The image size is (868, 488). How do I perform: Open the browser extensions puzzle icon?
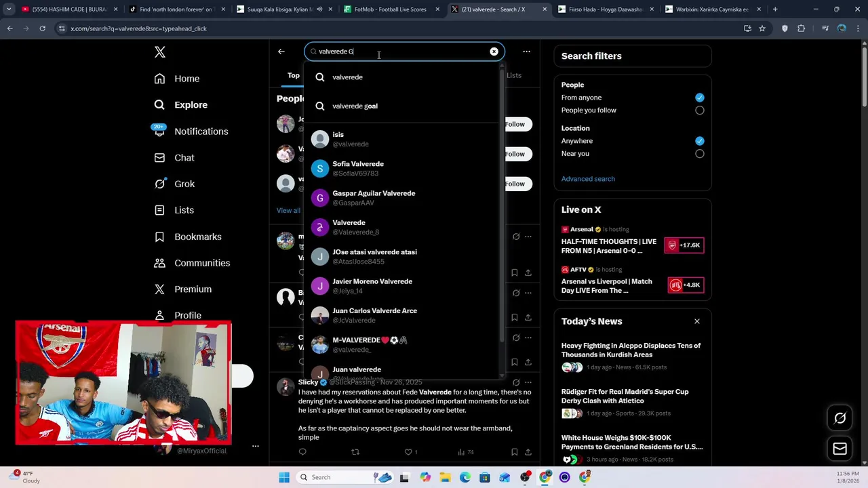click(801, 28)
